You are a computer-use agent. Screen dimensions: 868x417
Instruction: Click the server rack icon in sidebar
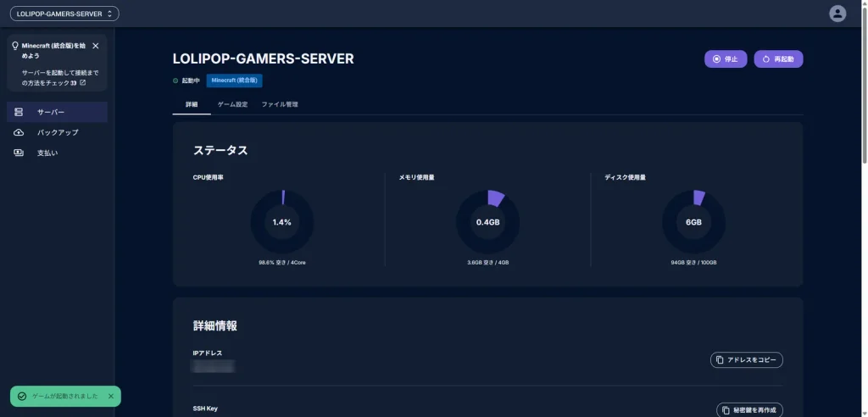(x=19, y=112)
